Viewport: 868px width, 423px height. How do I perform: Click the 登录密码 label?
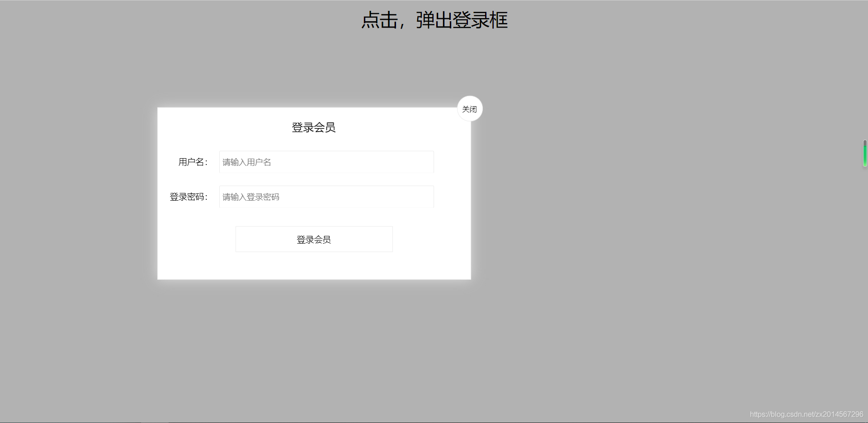pos(189,197)
